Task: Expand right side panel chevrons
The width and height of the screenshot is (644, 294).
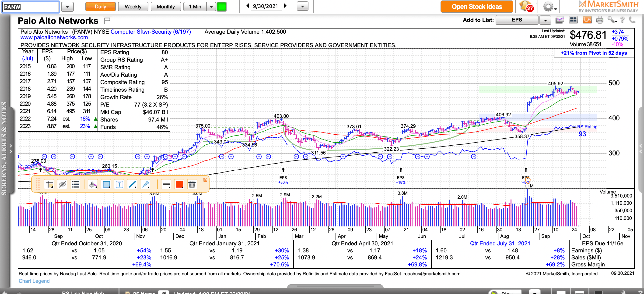Action: [x=641, y=148]
